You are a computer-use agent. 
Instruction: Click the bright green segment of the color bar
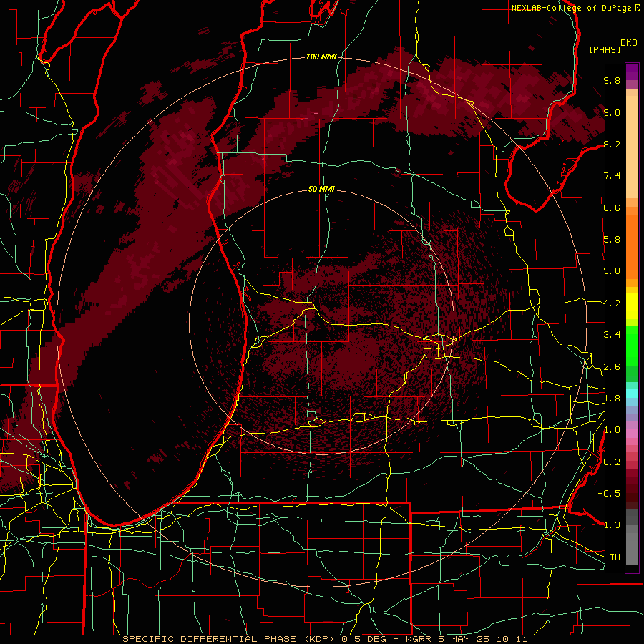[x=632, y=345]
